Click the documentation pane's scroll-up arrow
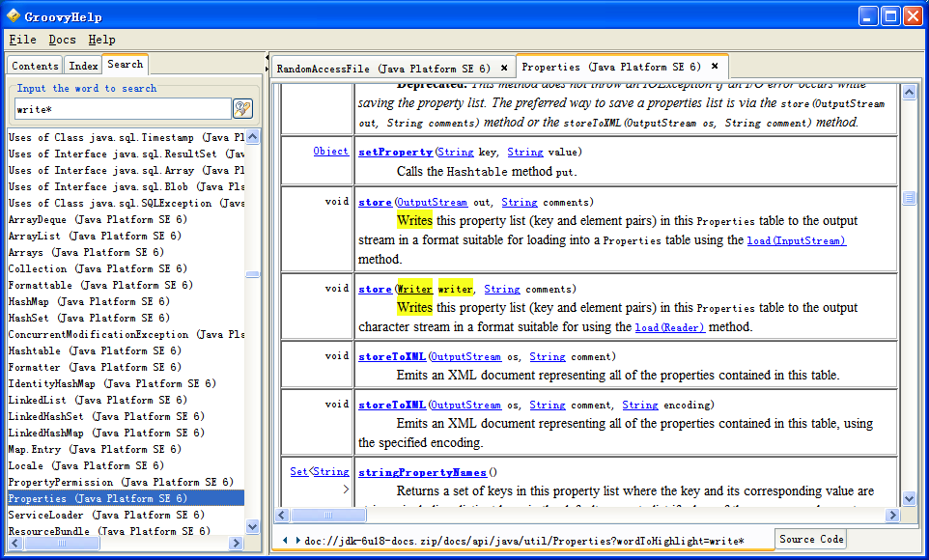929x560 pixels. [908, 92]
